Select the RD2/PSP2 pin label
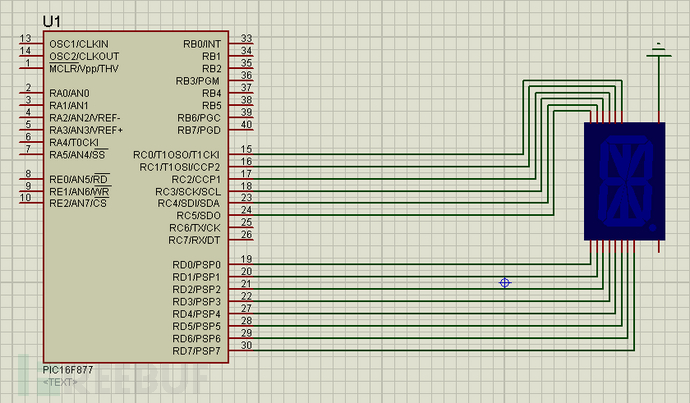This screenshot has height=403, width=690. pyautogui.click(x=196, y=289)
